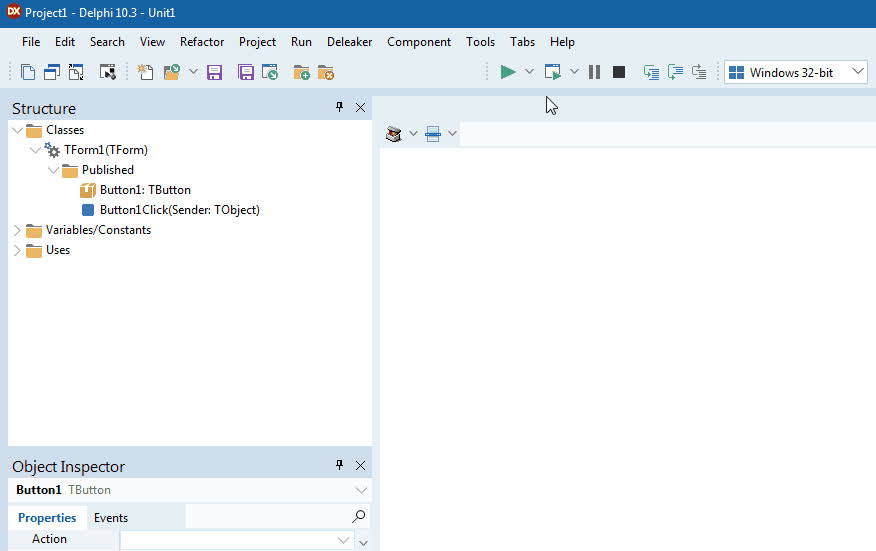The image size is (876, 551).
Task: Click the single purple floppy Save icon
Action: [214, 72]
